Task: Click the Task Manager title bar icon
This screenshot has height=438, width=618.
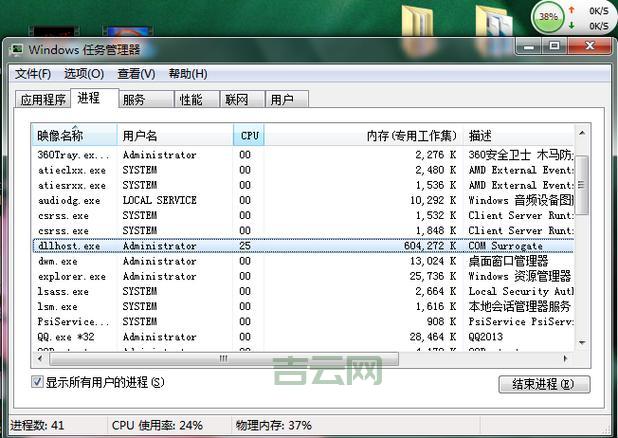Action: [17, 49]
